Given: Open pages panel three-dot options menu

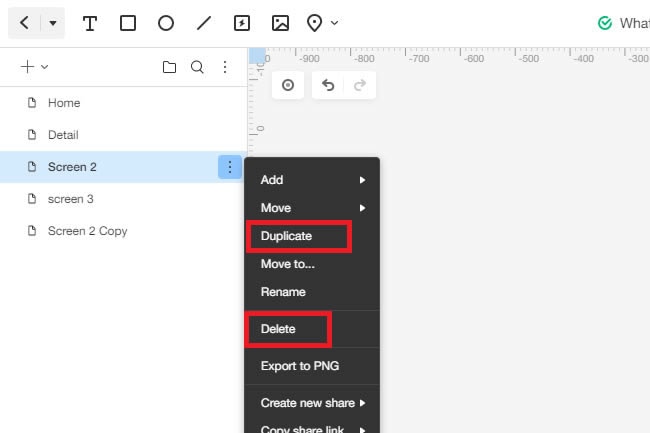Looking at the screenshot, I should pos(225,67).
